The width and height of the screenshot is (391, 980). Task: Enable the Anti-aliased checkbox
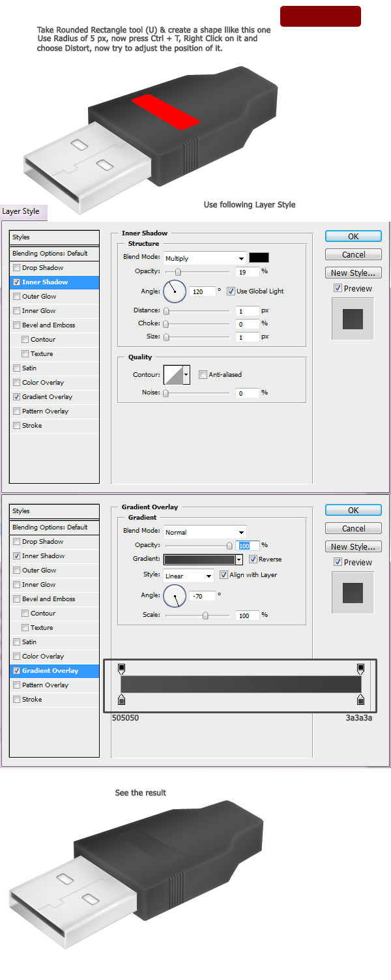(x=203, y=375)
